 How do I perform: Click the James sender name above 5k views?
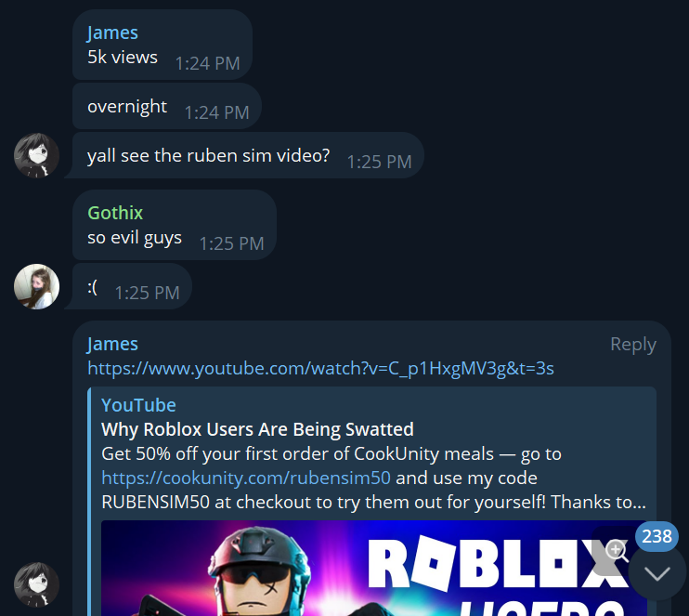coord(112,33)
